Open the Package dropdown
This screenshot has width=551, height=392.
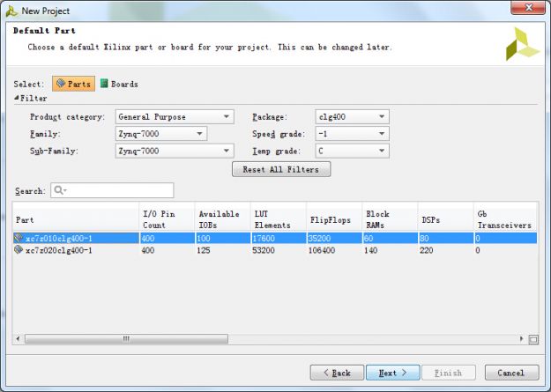[x=352, y=116]
